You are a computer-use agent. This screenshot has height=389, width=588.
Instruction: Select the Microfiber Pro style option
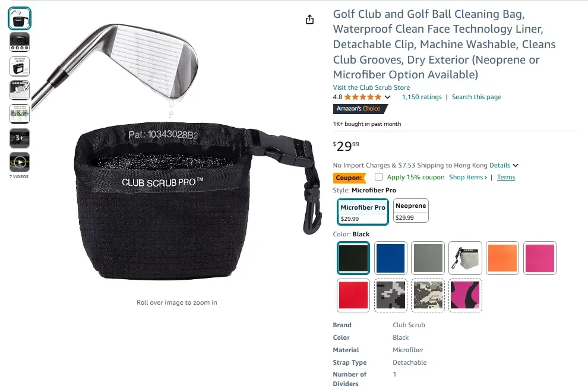tap(363, 212)
